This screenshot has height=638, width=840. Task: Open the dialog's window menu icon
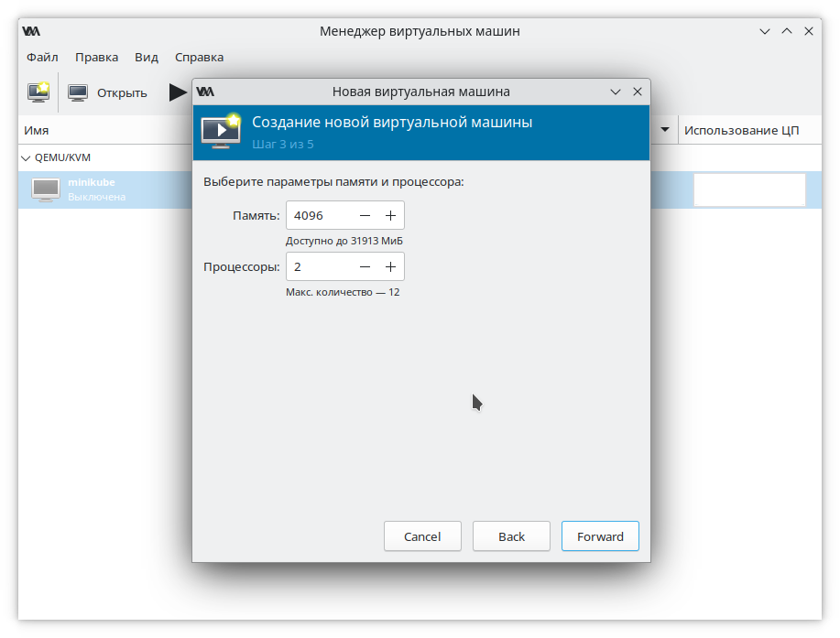(205, 92)
